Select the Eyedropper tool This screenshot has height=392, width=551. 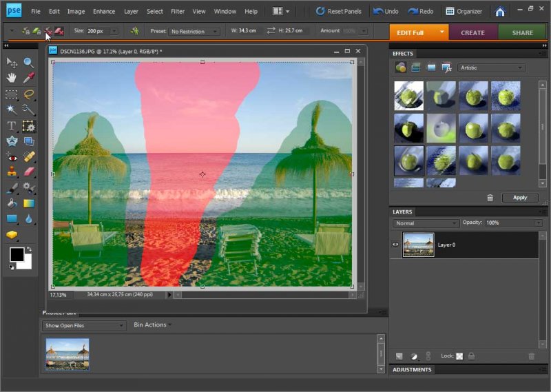pyautogui.click(x=29, y=78)
